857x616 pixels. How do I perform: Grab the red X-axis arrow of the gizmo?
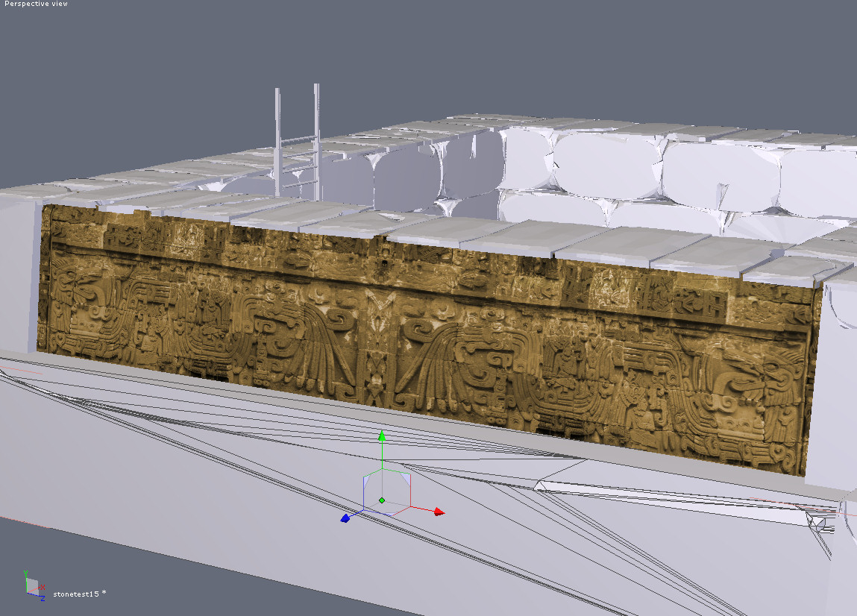pos(439,512)
